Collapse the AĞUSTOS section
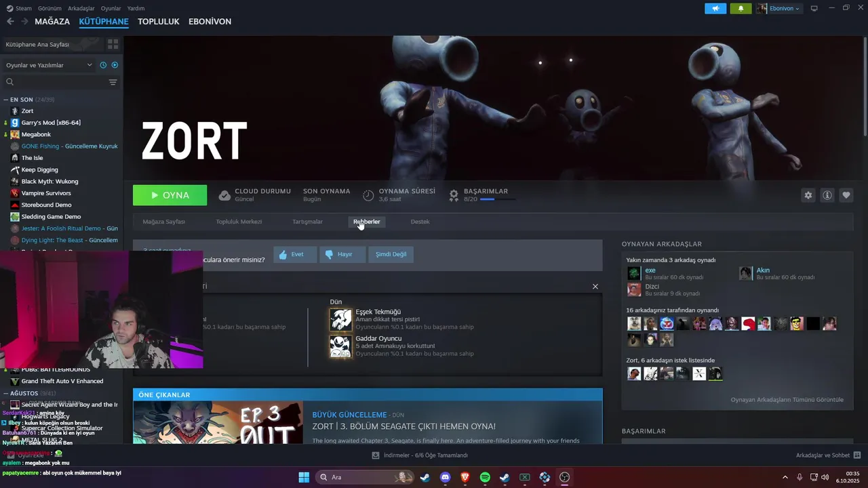Viewport: 868px width, 488px height. (x=6, y=393)
